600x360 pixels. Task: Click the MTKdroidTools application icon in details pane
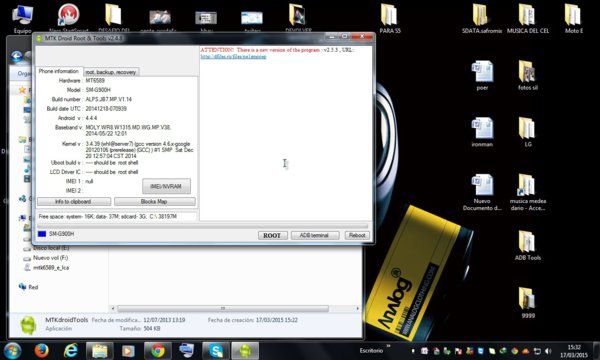[28, 326]
